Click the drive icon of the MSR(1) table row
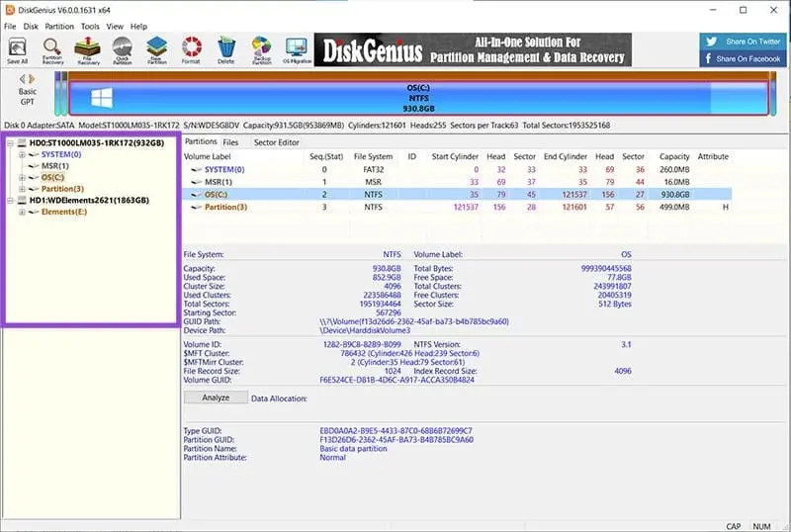 (197, 182)
